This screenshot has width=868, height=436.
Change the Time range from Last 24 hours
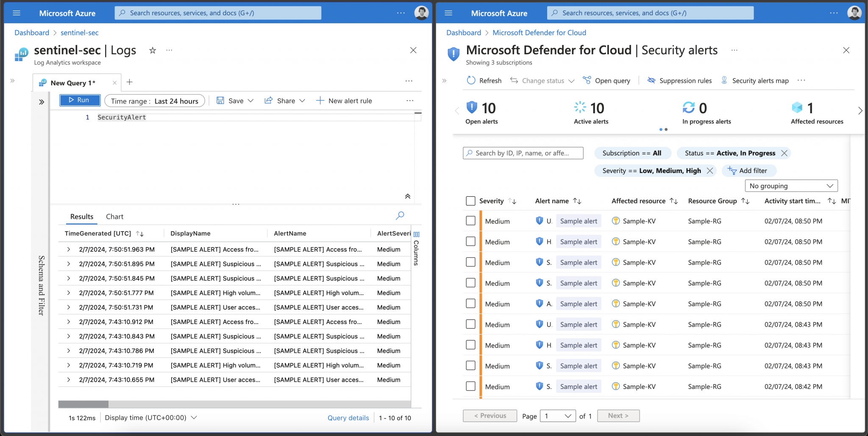[x=155, y=101]
